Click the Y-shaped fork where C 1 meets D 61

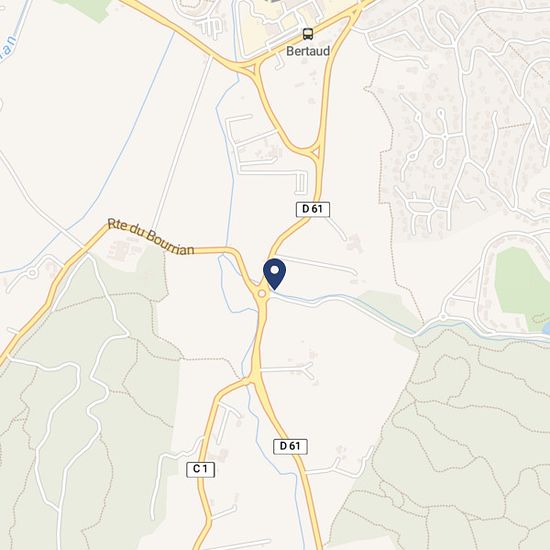click(253, 380)
